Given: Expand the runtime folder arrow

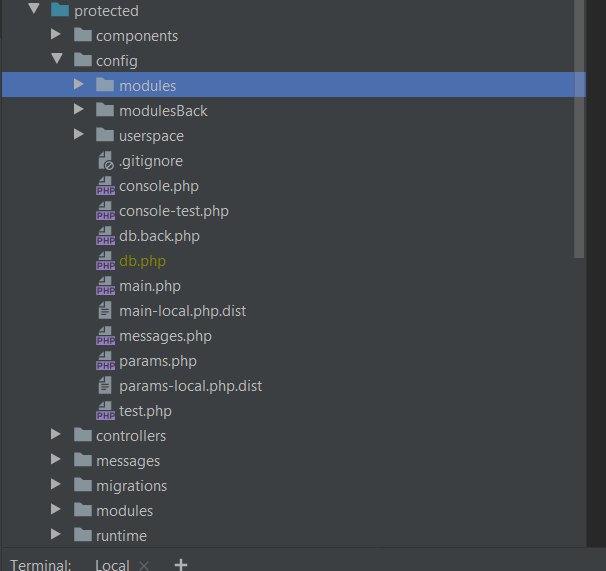Looking at the screenshot, I should click(x=56, y=534).
